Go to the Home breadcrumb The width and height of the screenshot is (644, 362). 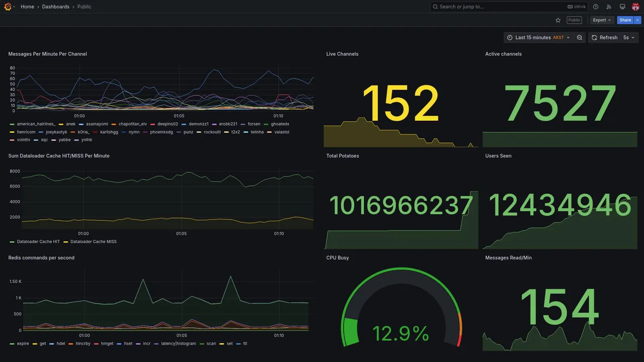click(27, 7)
